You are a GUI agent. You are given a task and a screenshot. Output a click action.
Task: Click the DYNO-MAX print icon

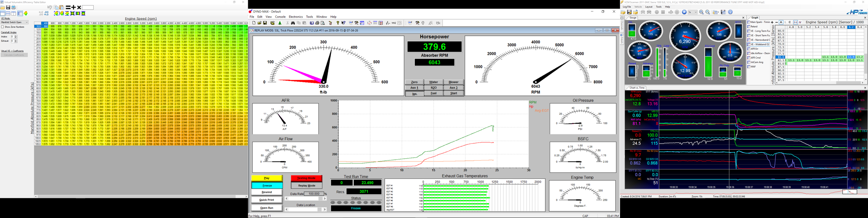tap(317, 23)
